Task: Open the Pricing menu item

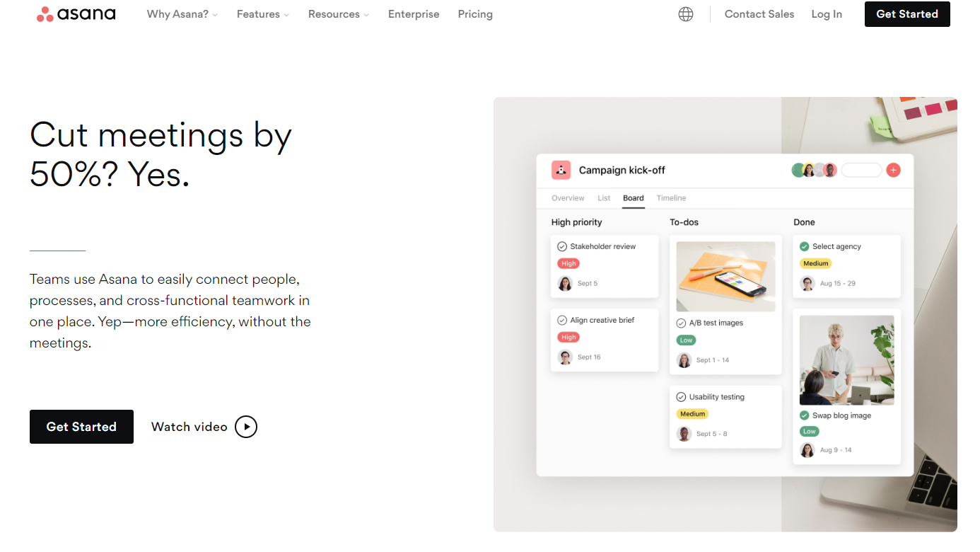Action: click(x=475, y=14)
